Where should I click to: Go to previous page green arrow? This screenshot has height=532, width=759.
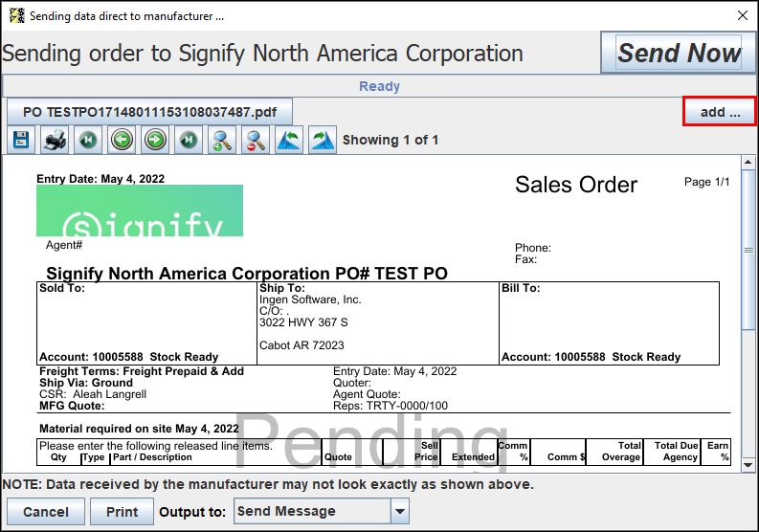(122, 140)
